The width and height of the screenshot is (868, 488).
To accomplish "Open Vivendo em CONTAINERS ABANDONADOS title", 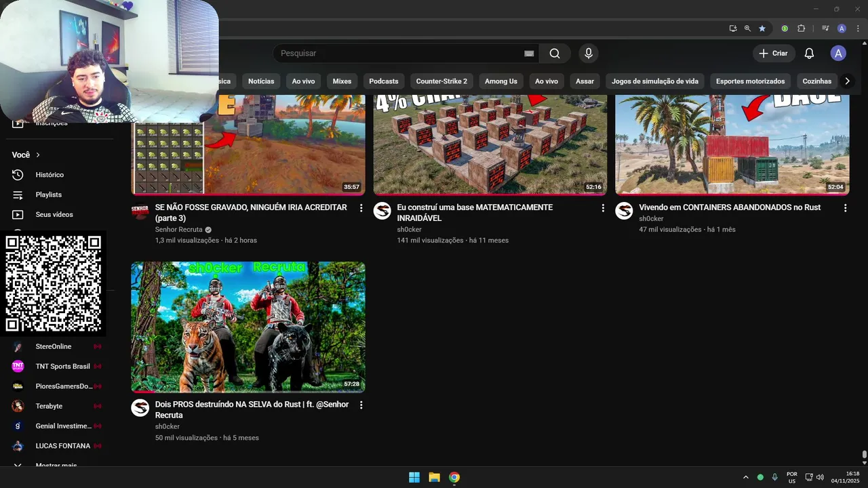I will pos(730,207).
